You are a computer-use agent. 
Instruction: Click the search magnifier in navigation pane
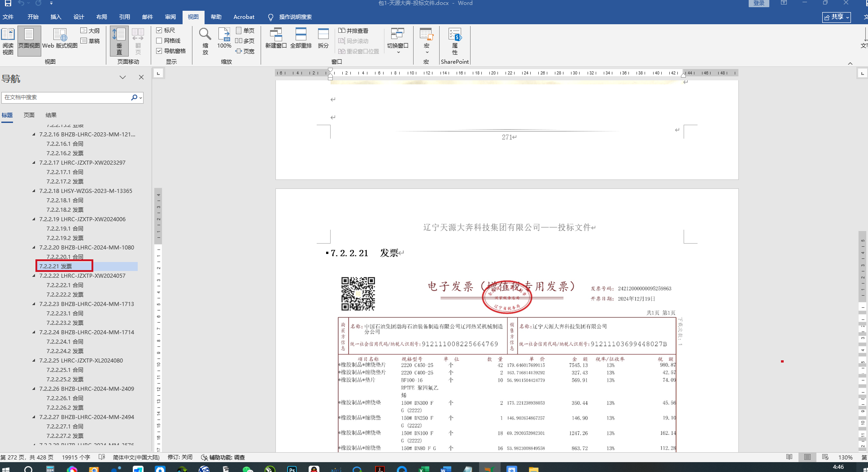134,97
